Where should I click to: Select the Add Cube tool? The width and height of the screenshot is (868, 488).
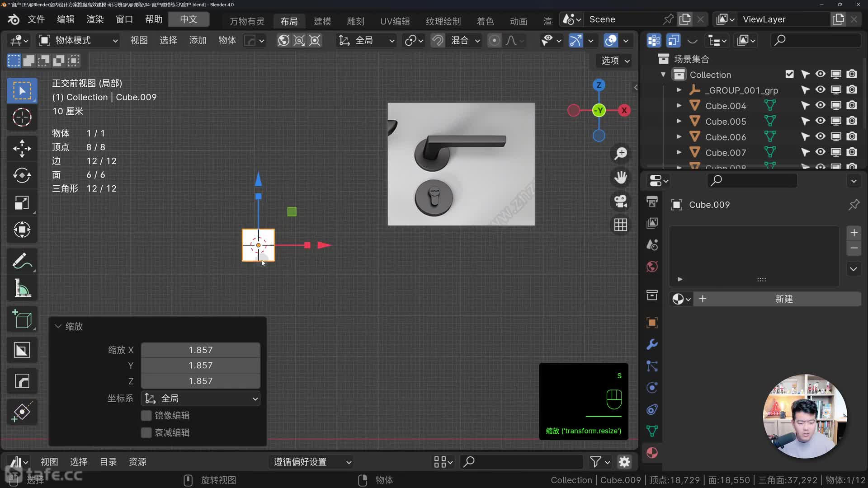22,319
